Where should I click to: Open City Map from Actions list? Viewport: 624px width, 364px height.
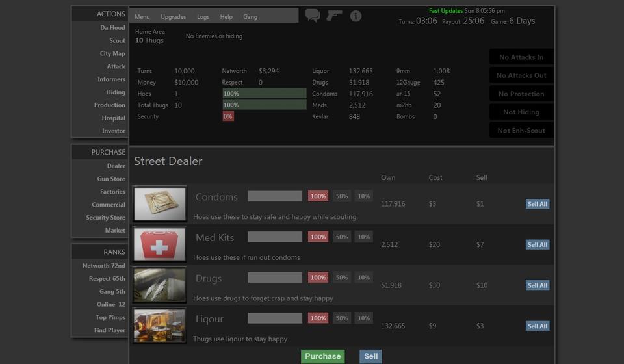112,53
